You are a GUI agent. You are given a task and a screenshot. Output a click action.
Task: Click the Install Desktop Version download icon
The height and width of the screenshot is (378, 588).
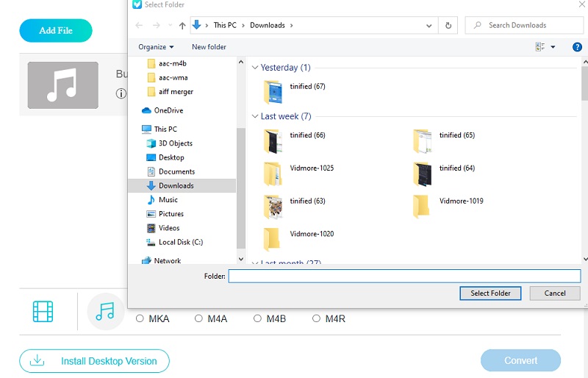pyautogui.click(x=37, y=361)
